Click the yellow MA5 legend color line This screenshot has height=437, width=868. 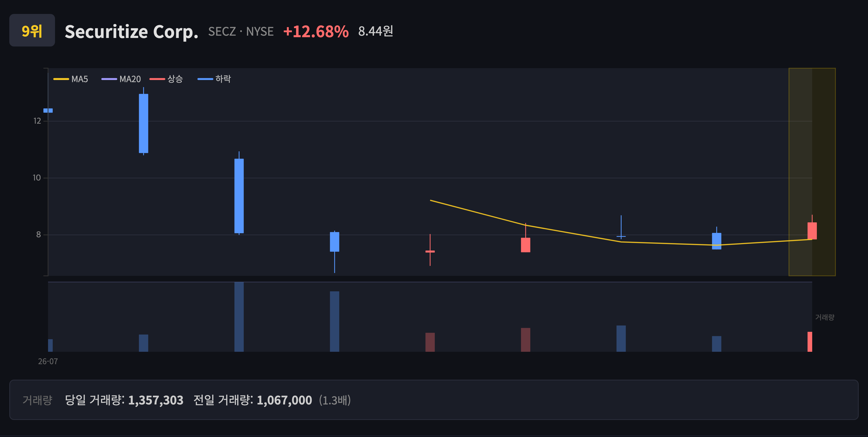(61, 79)
